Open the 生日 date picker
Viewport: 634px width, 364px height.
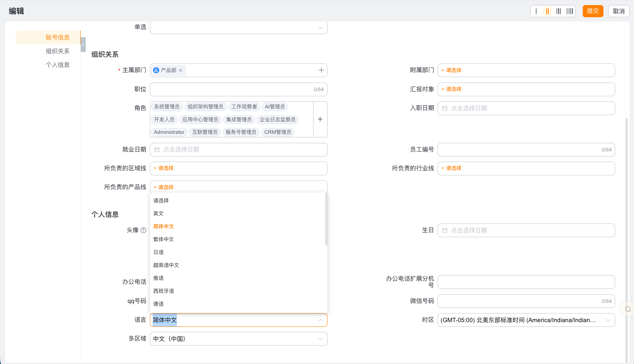[x=526, y=231]
